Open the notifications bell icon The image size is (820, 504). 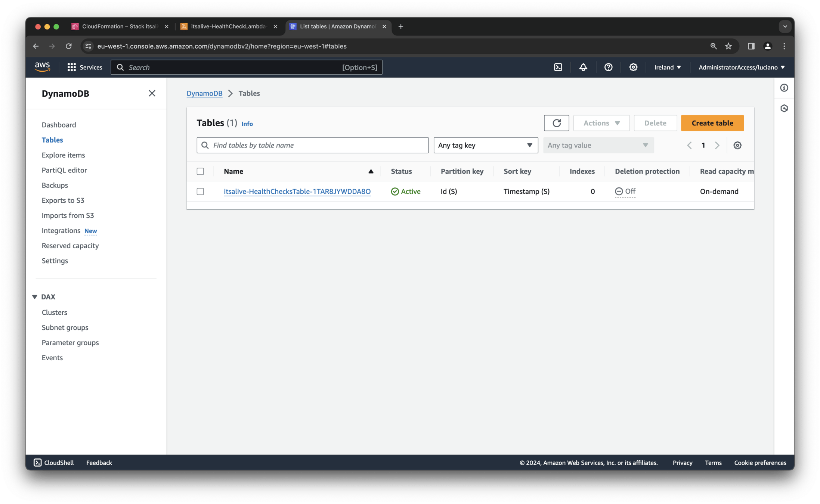pyautogui.click(x=583, y=67)
